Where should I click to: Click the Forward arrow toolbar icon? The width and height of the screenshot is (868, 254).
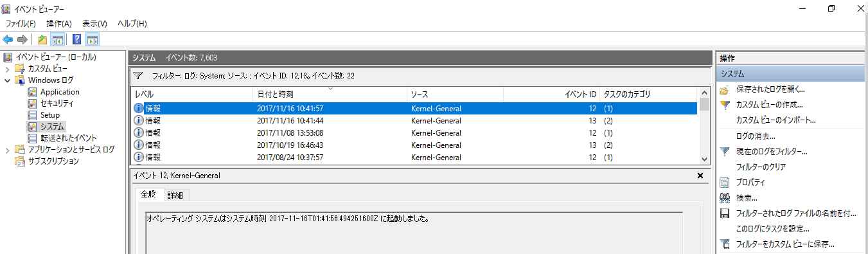coord(21,39)
